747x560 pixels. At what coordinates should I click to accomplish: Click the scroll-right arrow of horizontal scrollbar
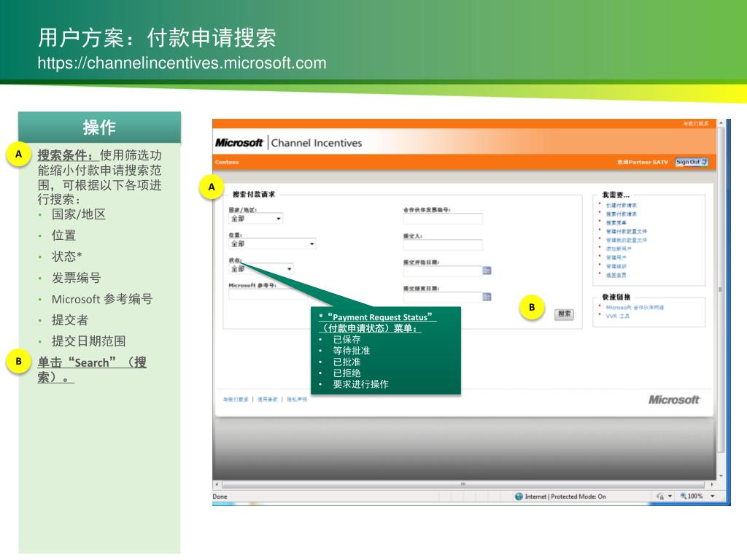click(x=712, y=484)
